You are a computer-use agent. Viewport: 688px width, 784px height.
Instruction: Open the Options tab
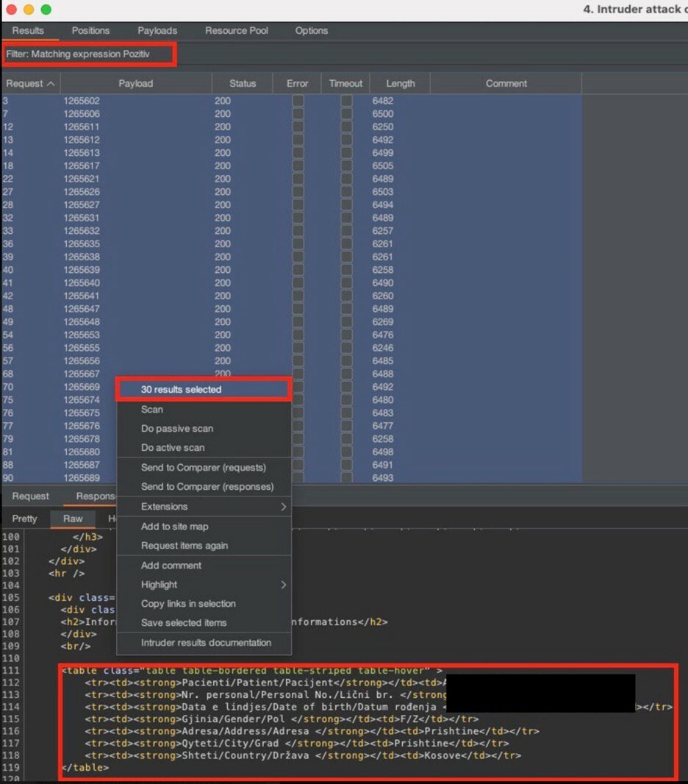point(311,30)
